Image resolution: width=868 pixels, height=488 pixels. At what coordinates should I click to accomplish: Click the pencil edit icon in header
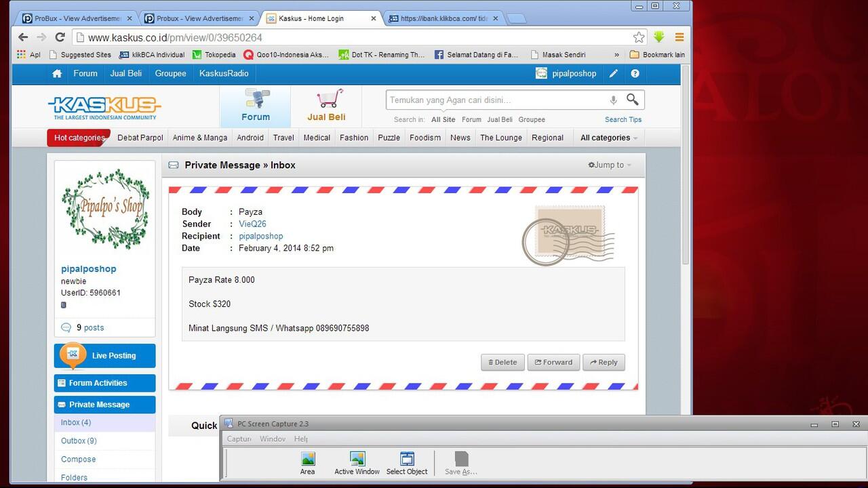click(x=613, y=74)
